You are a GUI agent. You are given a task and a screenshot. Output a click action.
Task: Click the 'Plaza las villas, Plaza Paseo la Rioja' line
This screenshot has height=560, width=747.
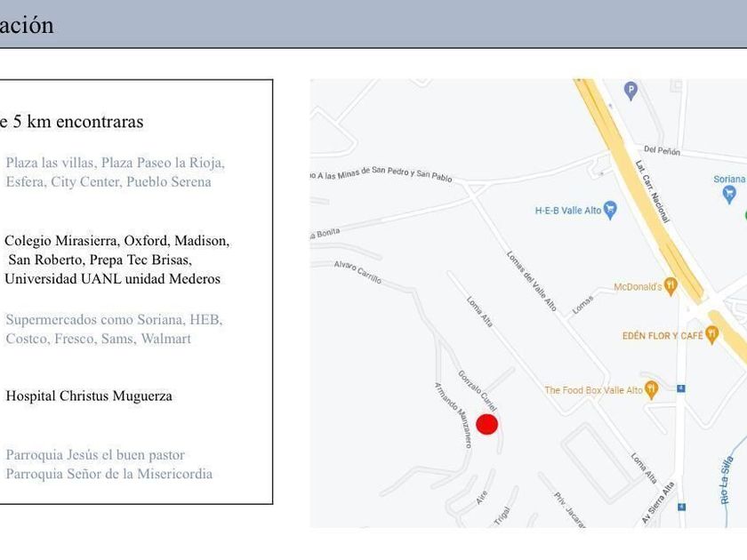coord(115,163)
